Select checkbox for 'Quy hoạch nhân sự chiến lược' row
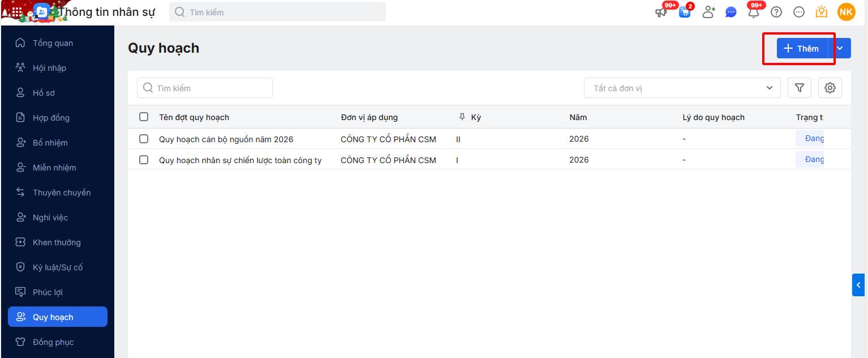The image size is (868, 358). [144, 160]
